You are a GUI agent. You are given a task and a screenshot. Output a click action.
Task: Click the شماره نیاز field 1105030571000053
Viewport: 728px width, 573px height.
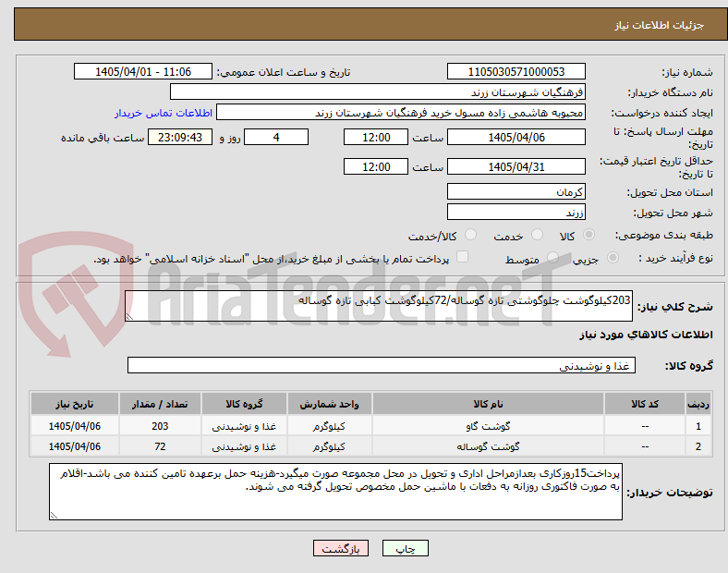(x=516, y=71)
